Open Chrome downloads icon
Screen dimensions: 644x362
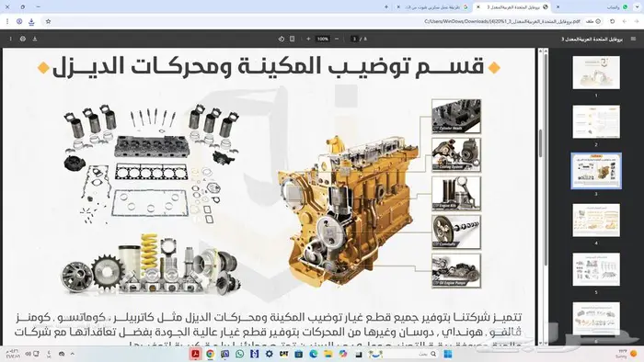coord(31,21)
